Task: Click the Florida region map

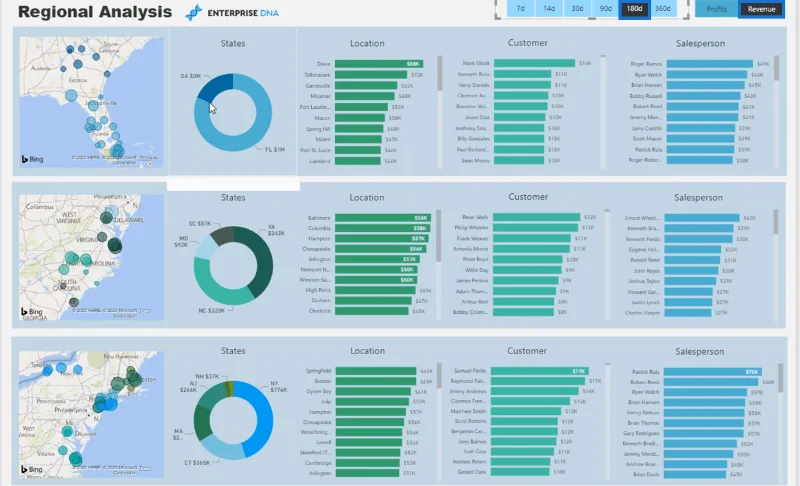Action: [x=91, y=101]
